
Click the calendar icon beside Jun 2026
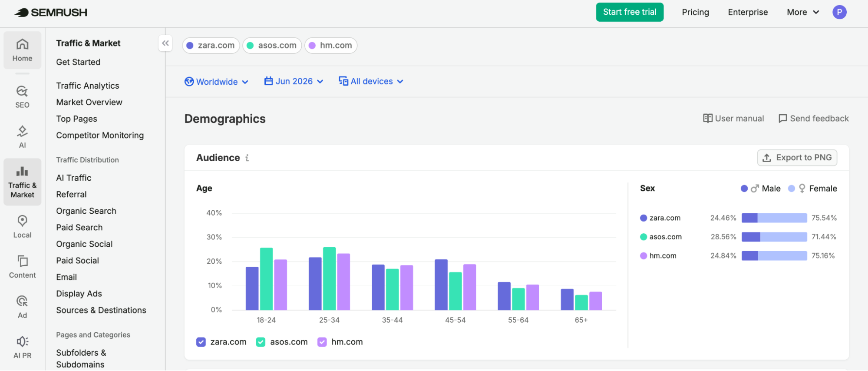[269, 81]
